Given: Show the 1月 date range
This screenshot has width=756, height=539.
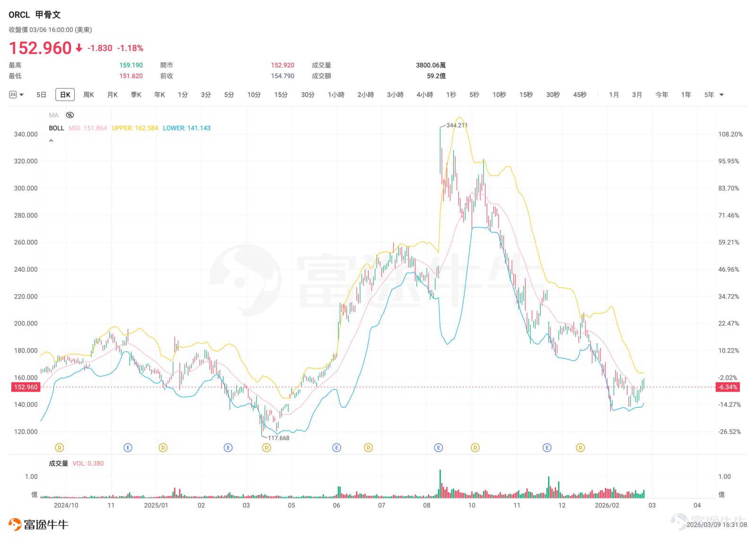Looking at the screenshot, I should 614,95.
